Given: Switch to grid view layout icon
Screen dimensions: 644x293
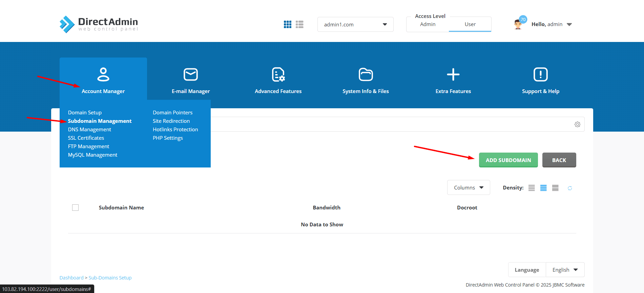Looking at the screenshot, I should pyautogui.click(x=287, y=24).
